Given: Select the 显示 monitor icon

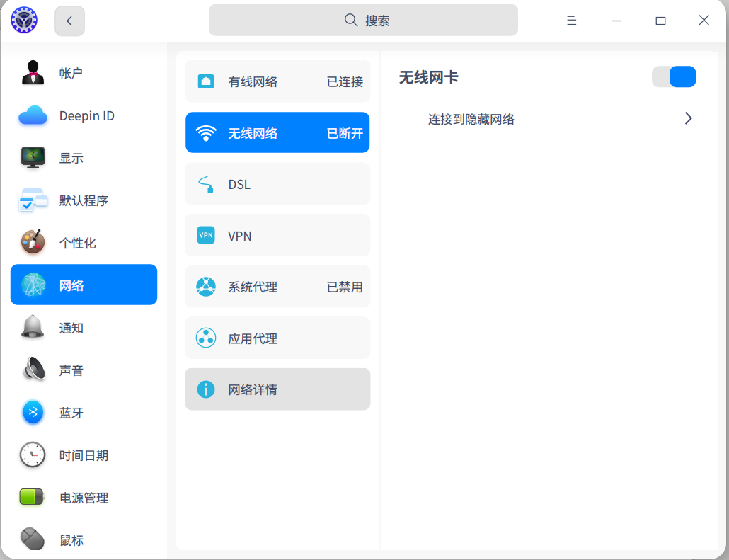Looking at the screenshot, I should tap(33, 158).
